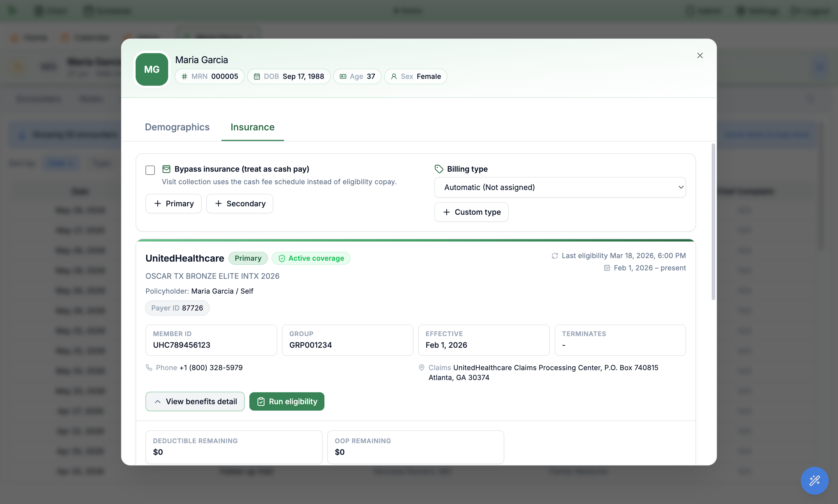This screenshot has height=504, width=838.
Task: Click the Billing type tag icon
Action: (x=439, y=169)
